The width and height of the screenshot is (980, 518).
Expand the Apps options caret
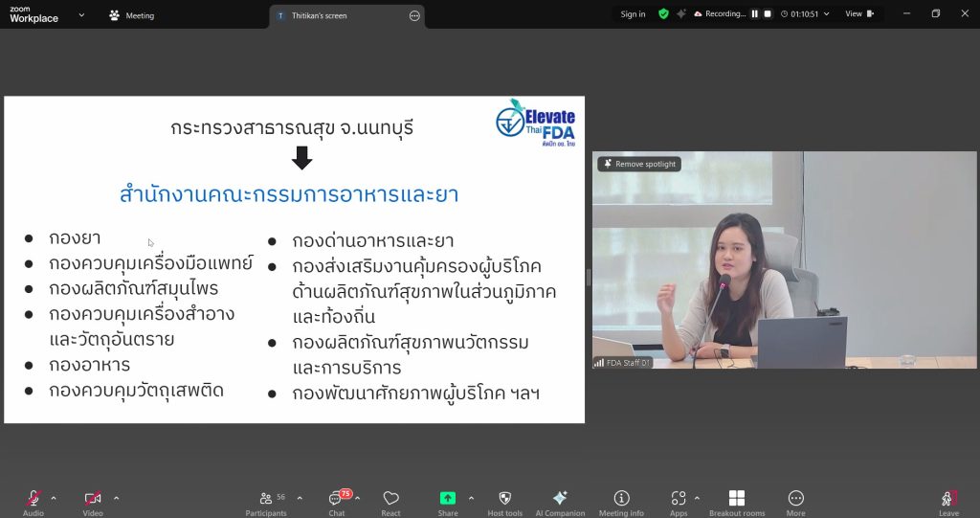click(697, 498)
